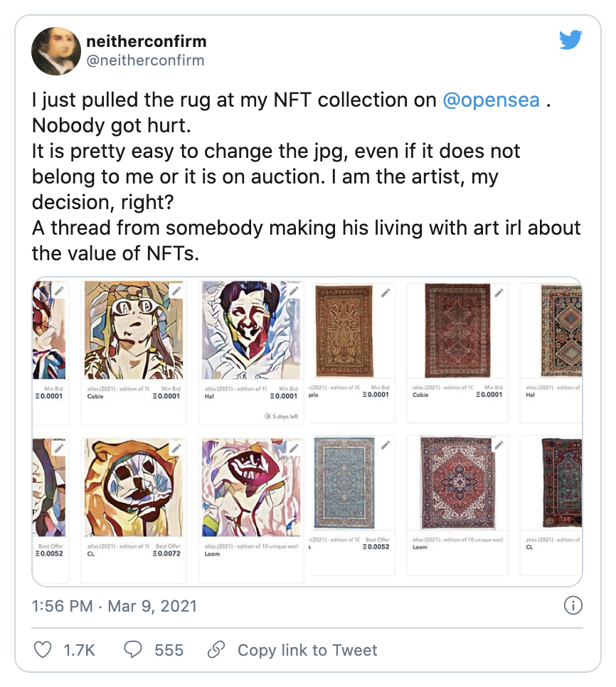This screenshot has height=687, width=616.
Task: Open the @neitherconfirm handle link
Action: coord(145,60)
